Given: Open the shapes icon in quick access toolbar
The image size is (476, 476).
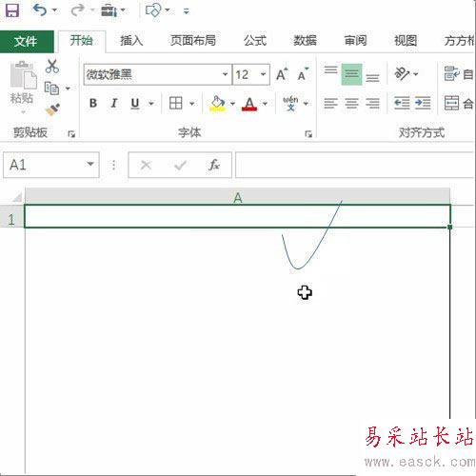Looking at the screenshot, I should [x=153, y=10].
